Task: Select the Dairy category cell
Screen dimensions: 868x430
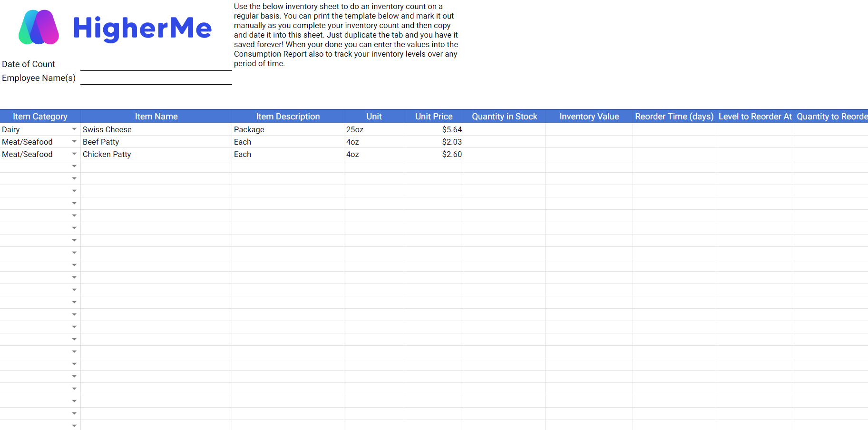Action: [x=29, y=129]
